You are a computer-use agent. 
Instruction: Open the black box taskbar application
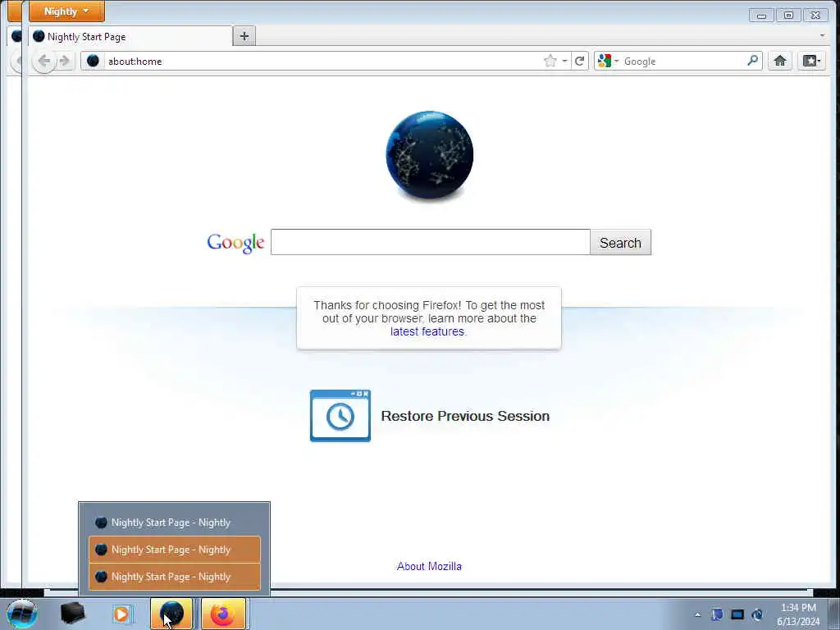72,614
